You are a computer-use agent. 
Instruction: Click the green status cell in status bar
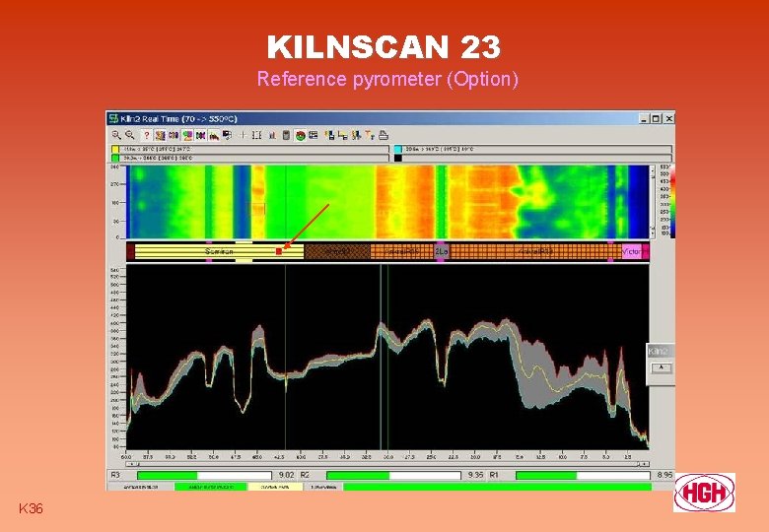coord(211,487)
